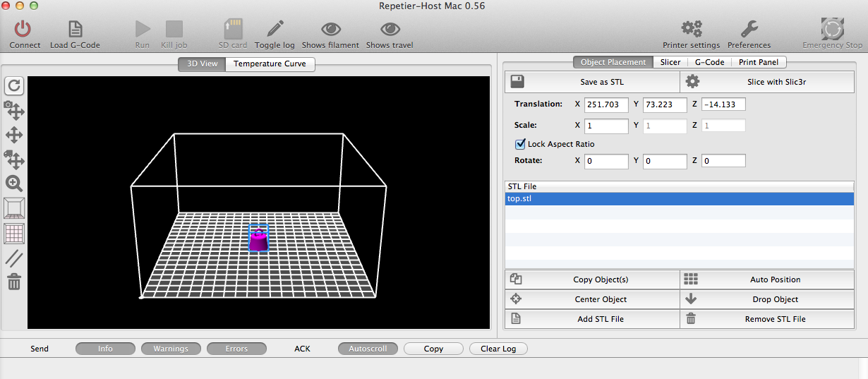Uncheck Lock Aspect Ratio checkbox
Screen dimensions: 868x379
pos(521,144)
